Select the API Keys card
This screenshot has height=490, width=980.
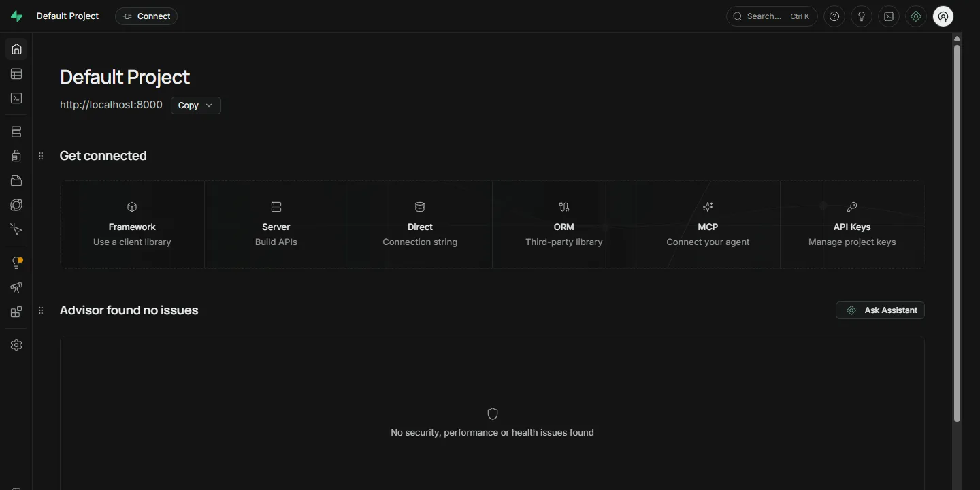pos(852,225)
